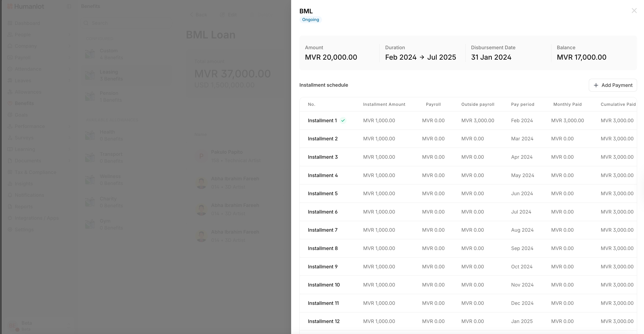The width and height of the screenshot is (644, 334).
Task: Select the Leasing benefits category icon
Action: [90, 75]
